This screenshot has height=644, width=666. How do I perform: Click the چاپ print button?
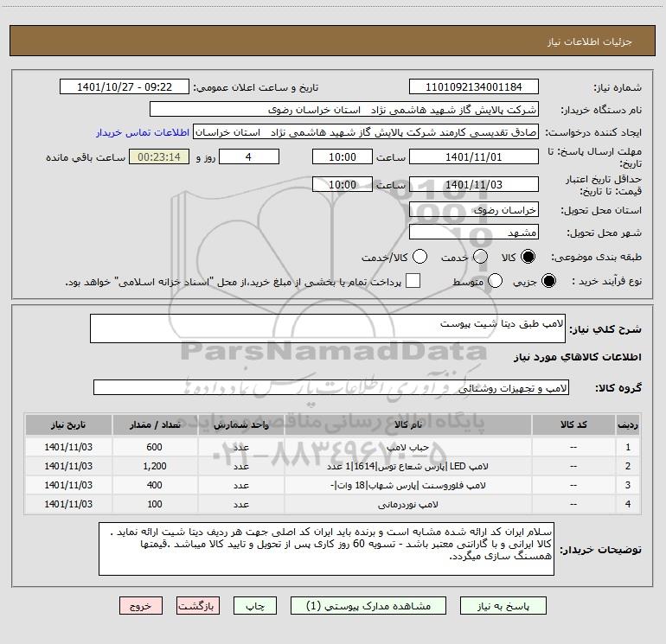pos(255,606)
